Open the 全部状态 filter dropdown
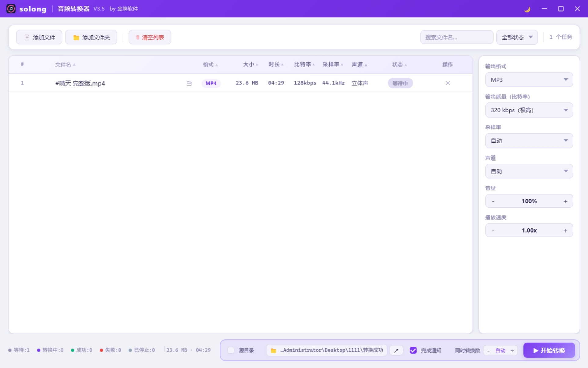 point(517,37)
